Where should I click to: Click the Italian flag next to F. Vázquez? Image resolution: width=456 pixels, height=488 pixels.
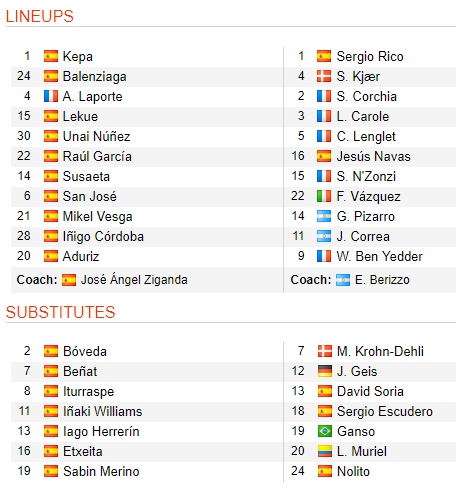click(x=324, y=196)
